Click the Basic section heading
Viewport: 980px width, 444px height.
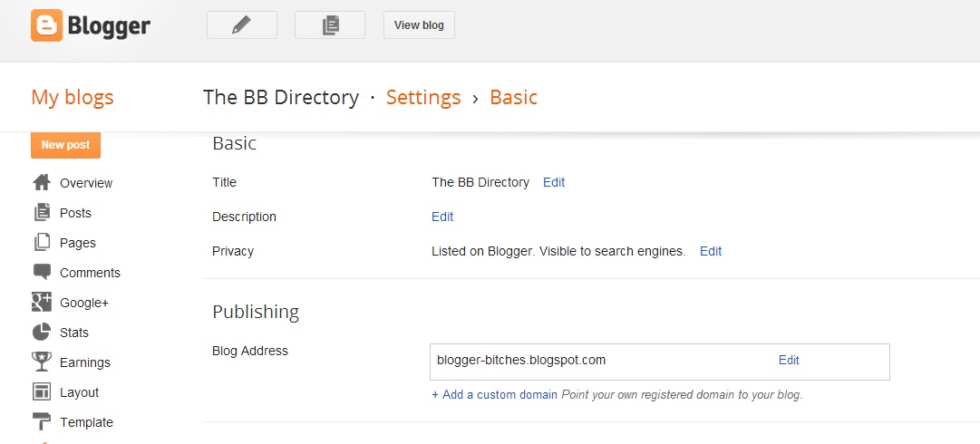(x=235, y=144)
